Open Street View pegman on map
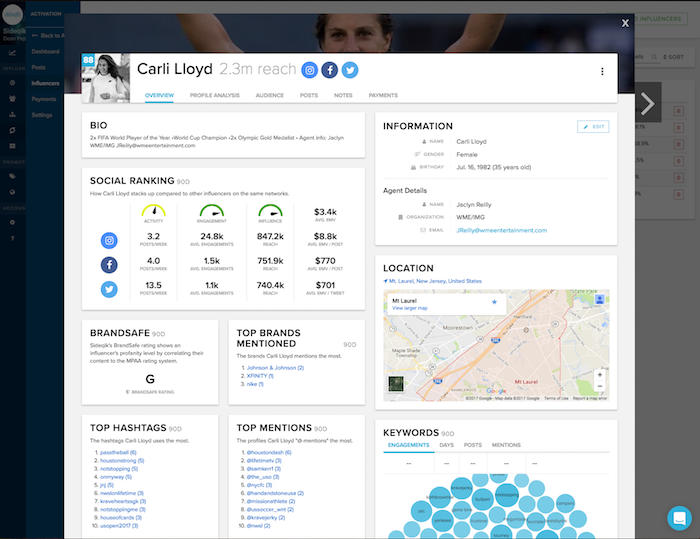This screenshot has height=539, width=700. click(x=600, y=300)
